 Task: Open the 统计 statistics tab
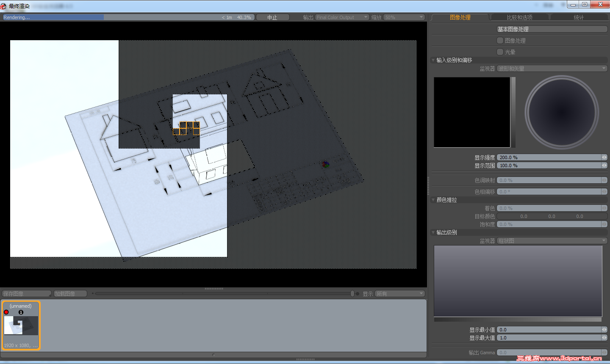point(579,17)
